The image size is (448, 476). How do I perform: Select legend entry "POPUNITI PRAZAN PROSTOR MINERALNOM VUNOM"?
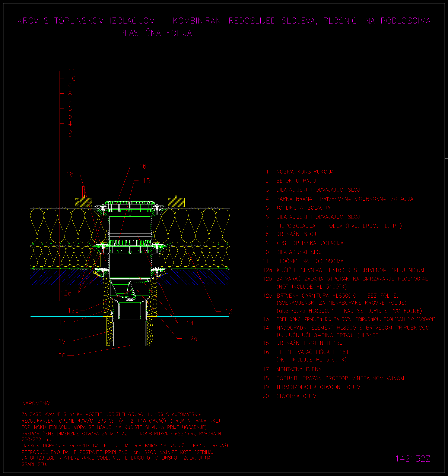click(340, 379)
